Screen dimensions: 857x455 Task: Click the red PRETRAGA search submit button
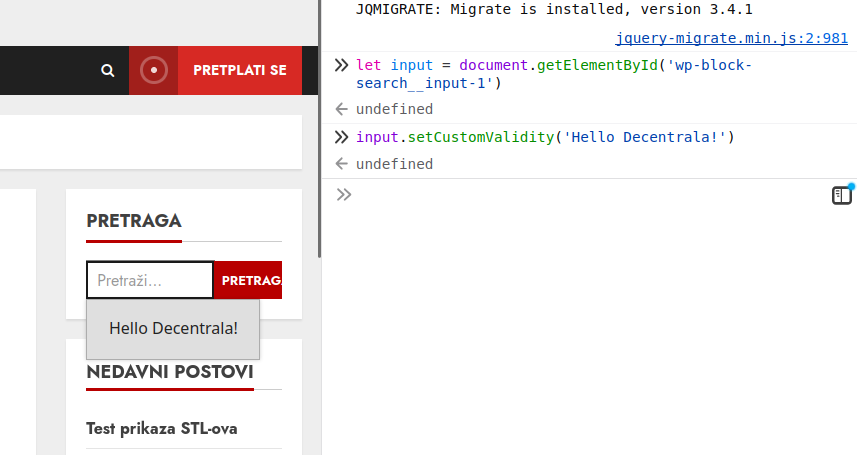[248, 280]
